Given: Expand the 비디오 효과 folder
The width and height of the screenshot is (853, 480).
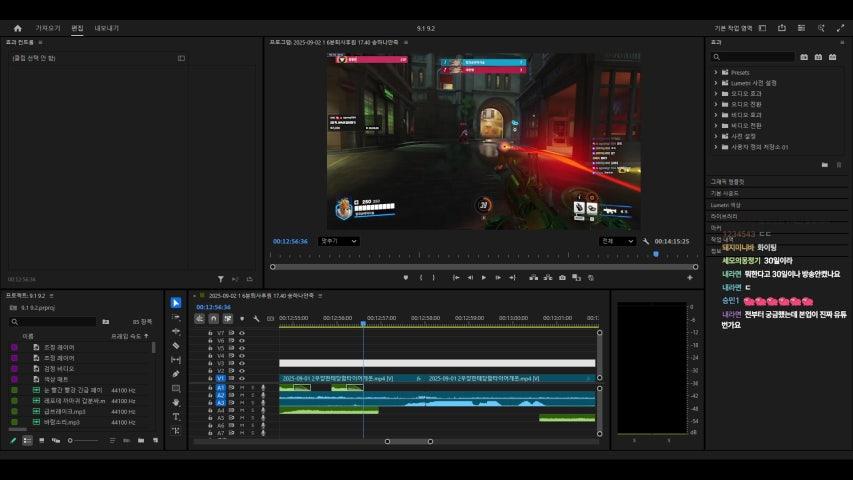Looking at the screenshot, I should tap(716, 115).
